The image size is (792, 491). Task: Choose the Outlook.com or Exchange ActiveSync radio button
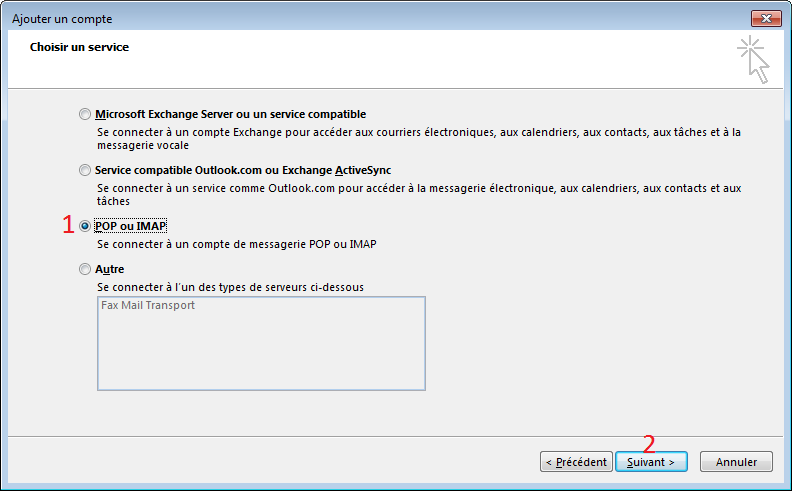coord(84,170)
